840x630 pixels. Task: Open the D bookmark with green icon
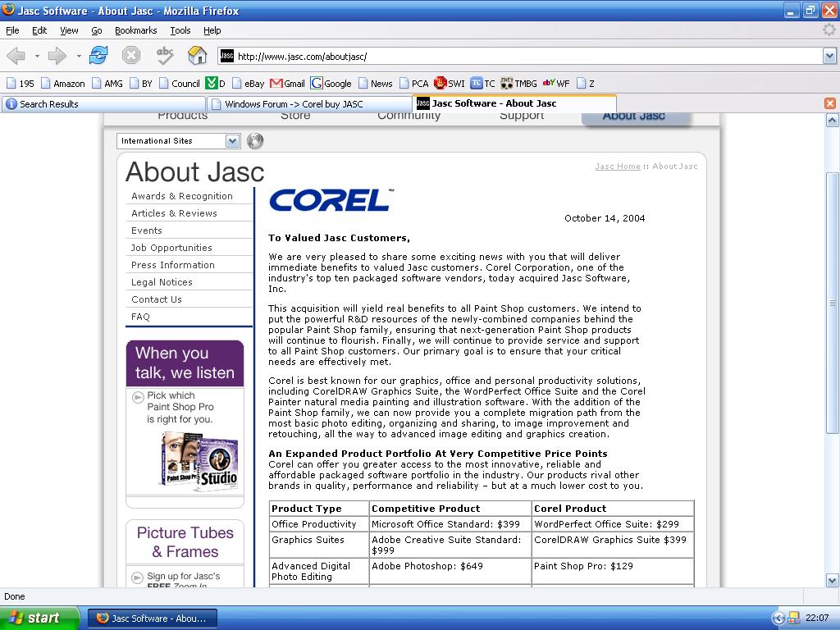click(x=216, y=84)
